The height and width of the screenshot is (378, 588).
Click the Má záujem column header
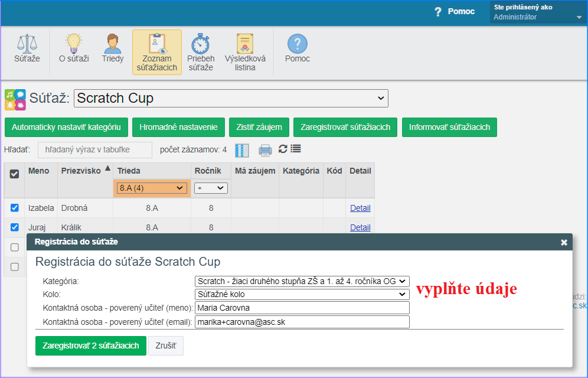tap(255, 171)
